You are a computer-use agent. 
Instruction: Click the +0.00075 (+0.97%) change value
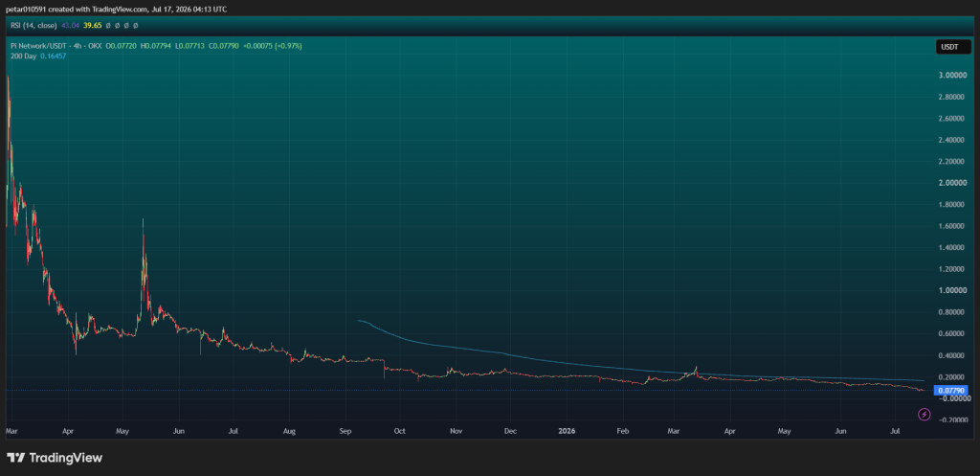[x=271, y=46]
